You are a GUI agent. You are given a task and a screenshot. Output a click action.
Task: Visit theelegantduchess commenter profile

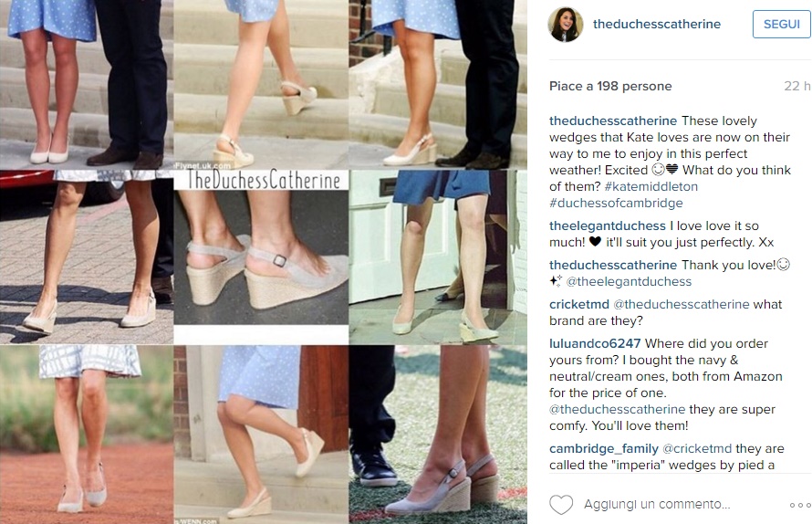click(608, 226)
